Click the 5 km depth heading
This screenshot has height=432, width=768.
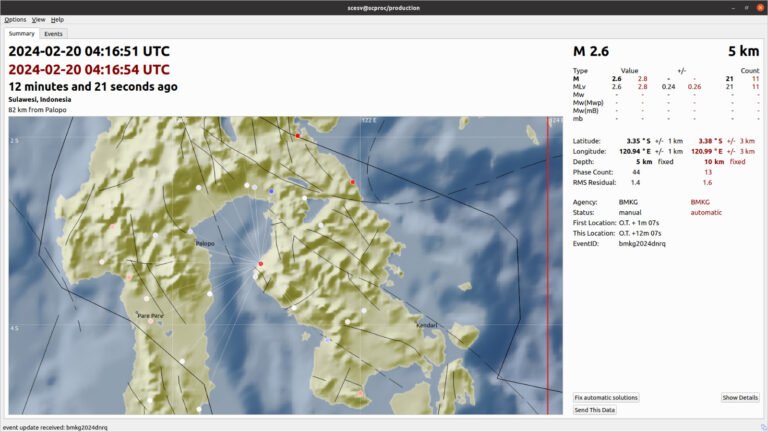tap(743, 51)
